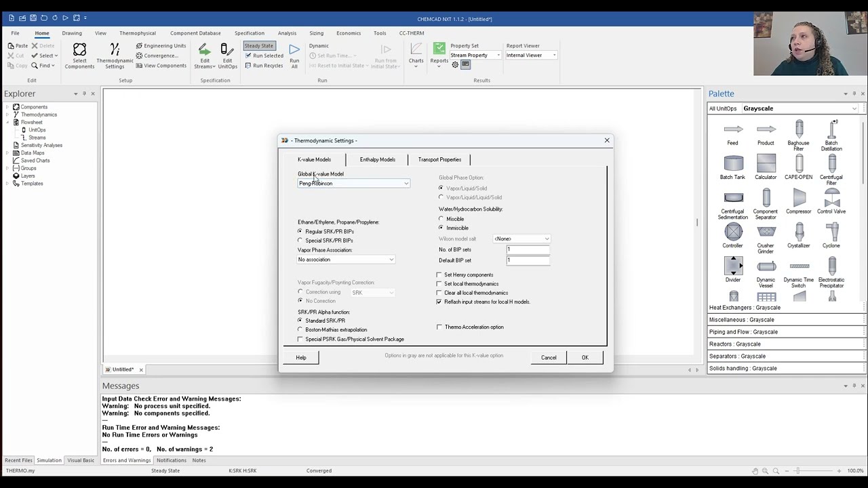Viewport: 868px width, 488px height.
Task: Select Product arrow in Palette
Action: pos(766,133)
